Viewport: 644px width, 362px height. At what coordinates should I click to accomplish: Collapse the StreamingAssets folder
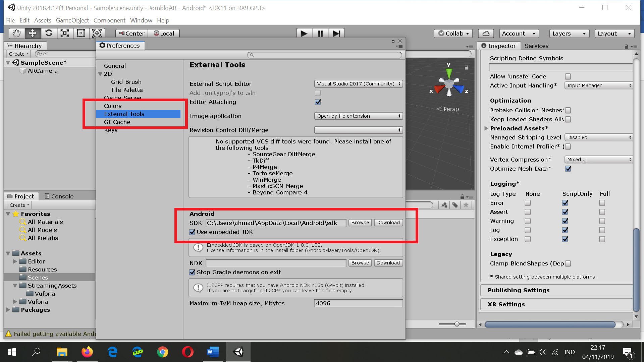click(x=15, y=286)
